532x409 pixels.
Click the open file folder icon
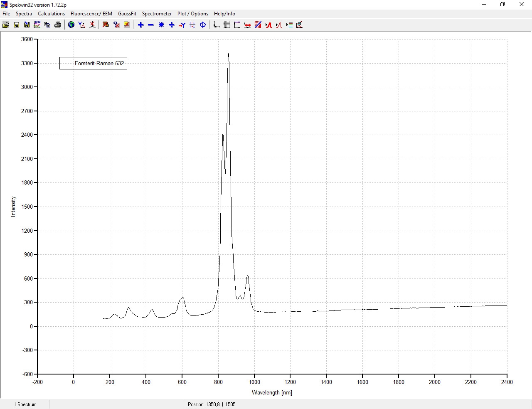[x=6, y=25]
